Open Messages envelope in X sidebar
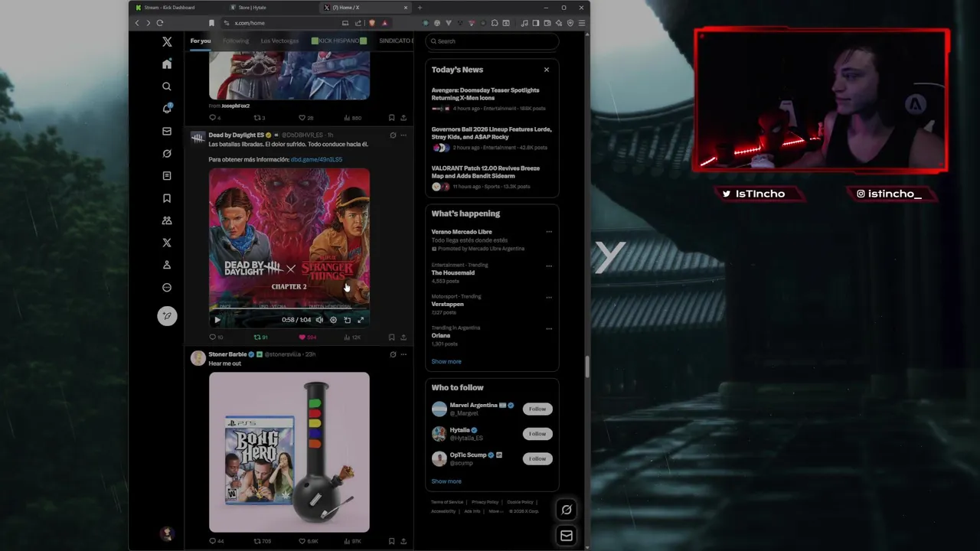The width and height of the screenshot is (980, 551). pos(167,131)
